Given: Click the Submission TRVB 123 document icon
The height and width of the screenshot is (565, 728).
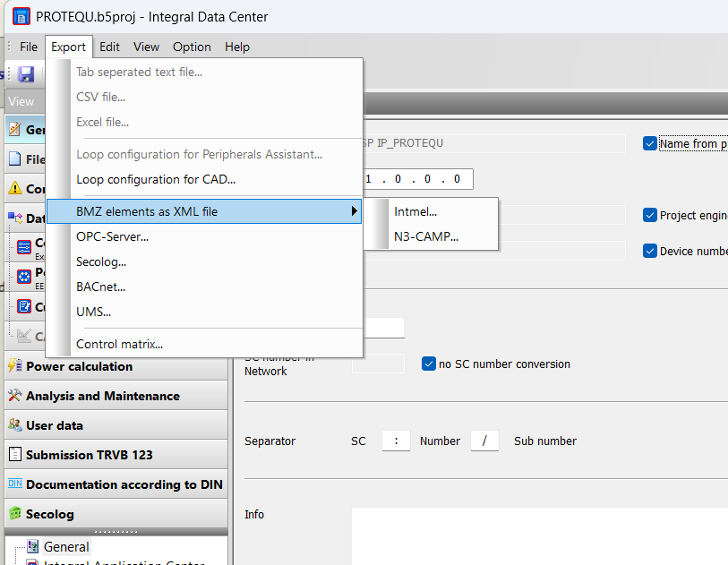Looking at the screenshot, I should 15,455.
